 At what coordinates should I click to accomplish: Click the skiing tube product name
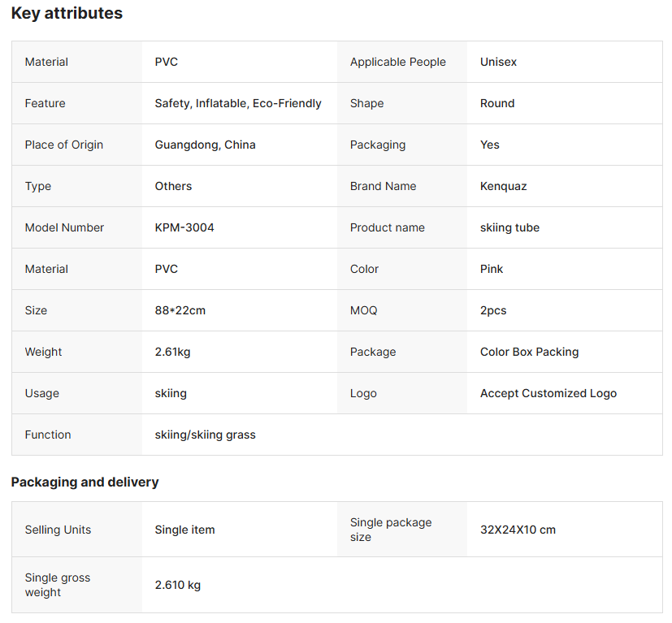509,227
